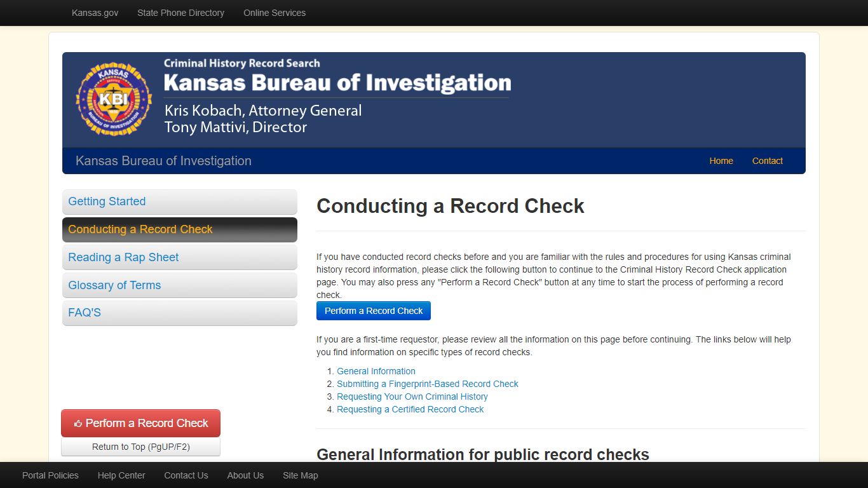Click General Information for public record checks heading

click(483, 454)
